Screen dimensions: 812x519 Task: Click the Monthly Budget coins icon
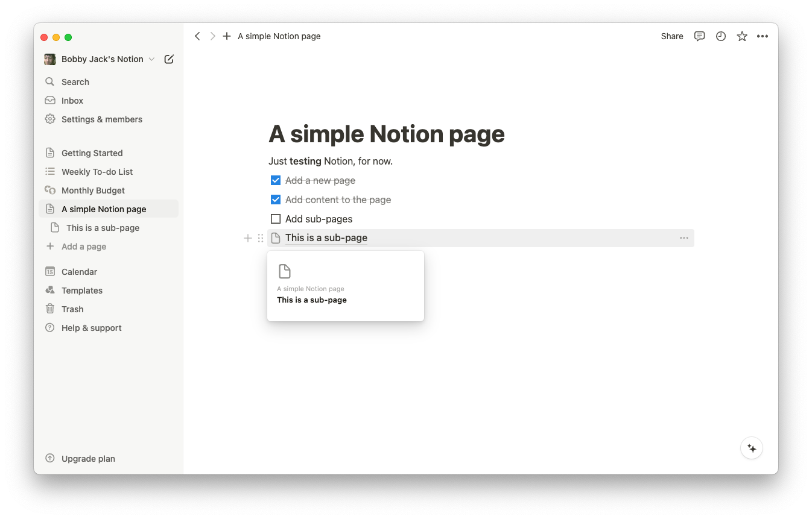click(50, 190)
